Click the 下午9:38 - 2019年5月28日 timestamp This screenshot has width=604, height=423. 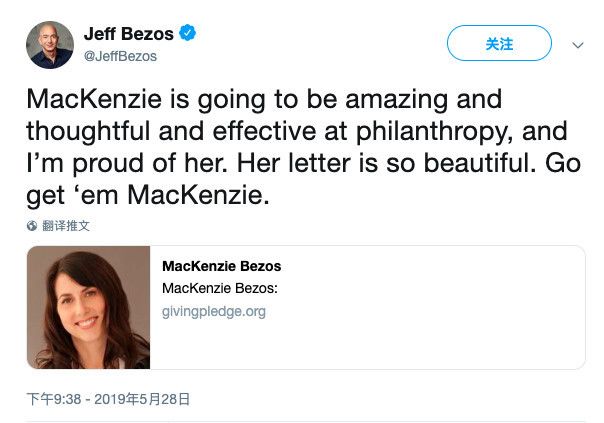point(108,399)
